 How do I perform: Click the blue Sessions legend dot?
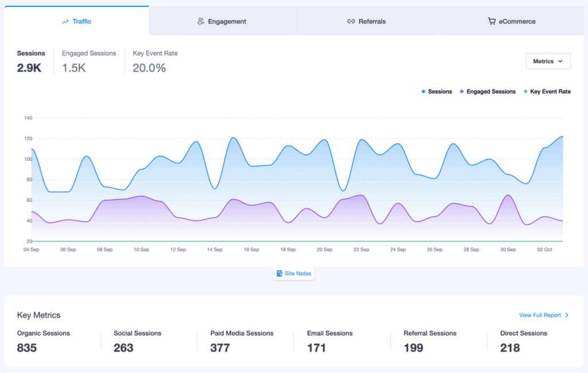point(423,91)
